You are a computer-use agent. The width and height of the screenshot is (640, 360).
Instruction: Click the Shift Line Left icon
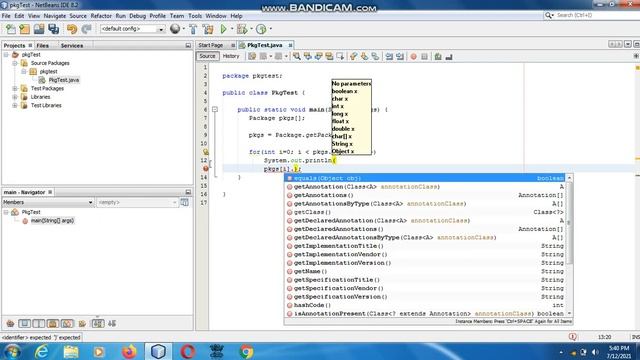pos(389,57)
